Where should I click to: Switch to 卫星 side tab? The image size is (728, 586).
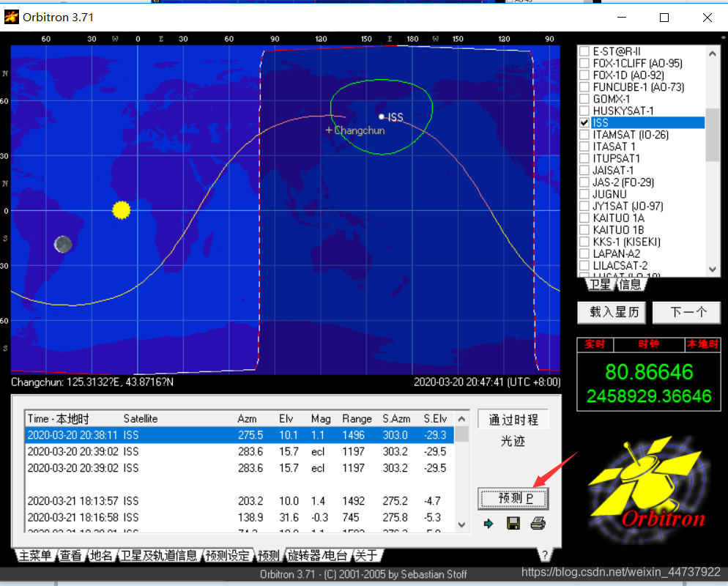[600, 284]
